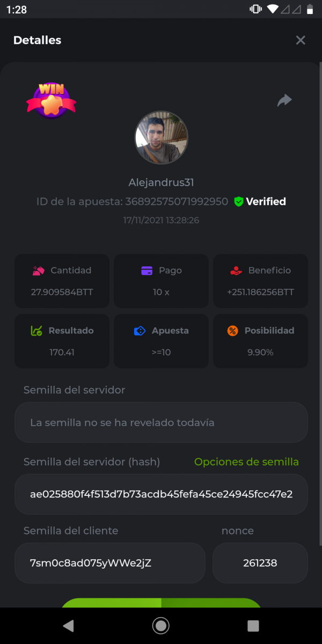Tap the green Resultado chart icon

point(36,331)
